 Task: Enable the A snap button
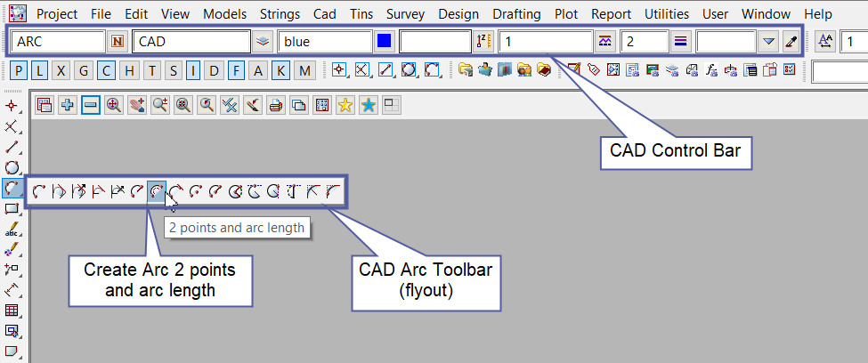(x=258, y=71)
